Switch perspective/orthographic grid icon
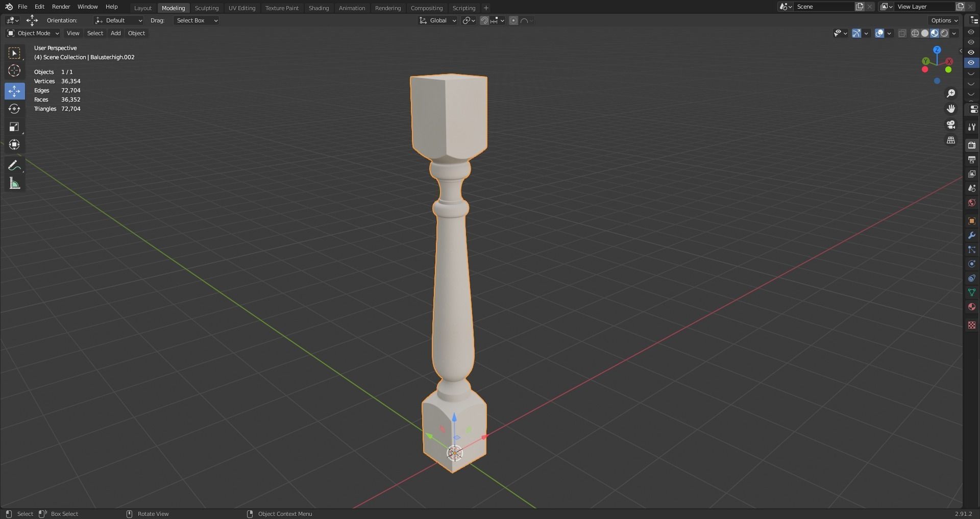980x519 pixels. coord(951,140)
